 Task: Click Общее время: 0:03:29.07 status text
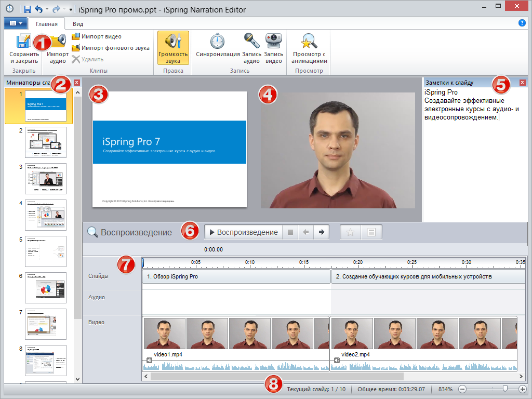(x=391, y=389)
